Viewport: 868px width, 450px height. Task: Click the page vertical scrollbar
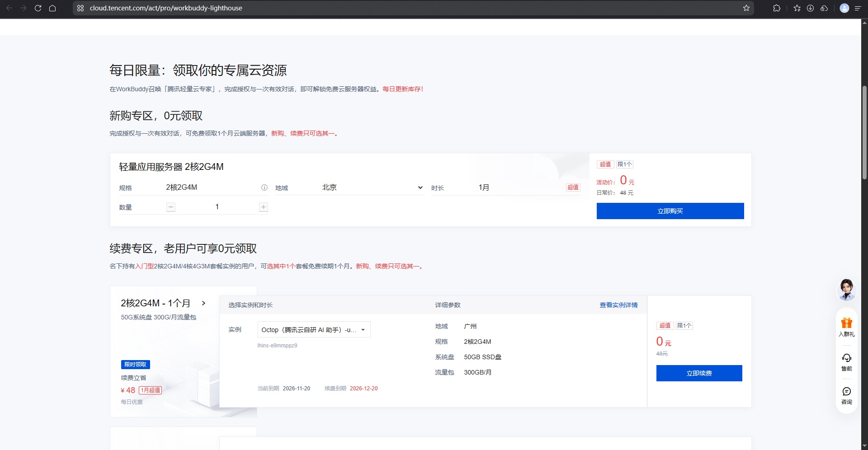864,133
